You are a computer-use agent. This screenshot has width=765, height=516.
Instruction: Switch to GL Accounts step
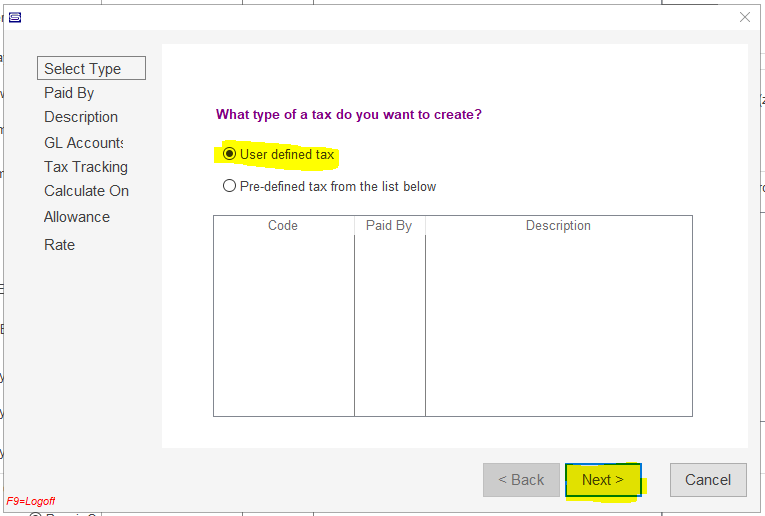[x=83, y=143]
